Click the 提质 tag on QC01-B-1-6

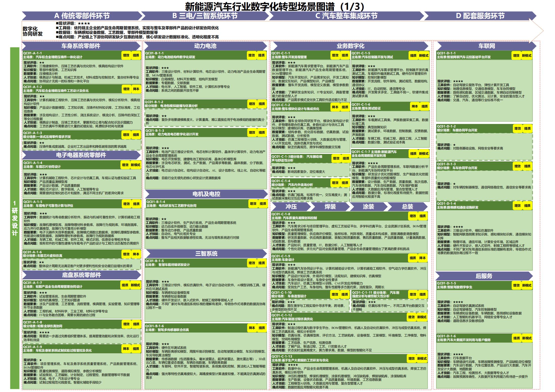coord(262,328)
